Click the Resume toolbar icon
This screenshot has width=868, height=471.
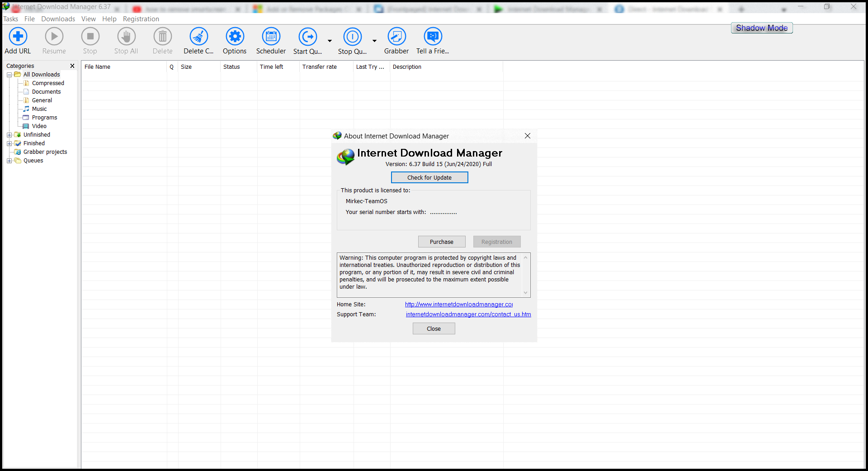(x=54, y=37)
